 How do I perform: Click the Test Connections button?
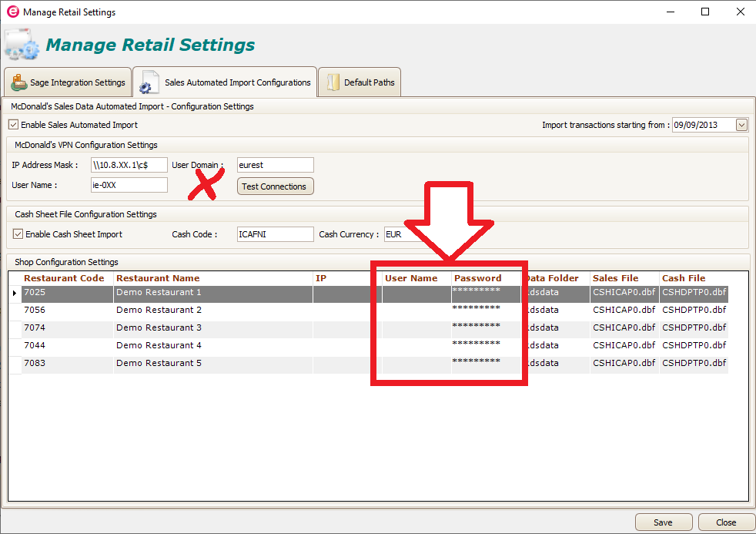click(x=275, y=186)
